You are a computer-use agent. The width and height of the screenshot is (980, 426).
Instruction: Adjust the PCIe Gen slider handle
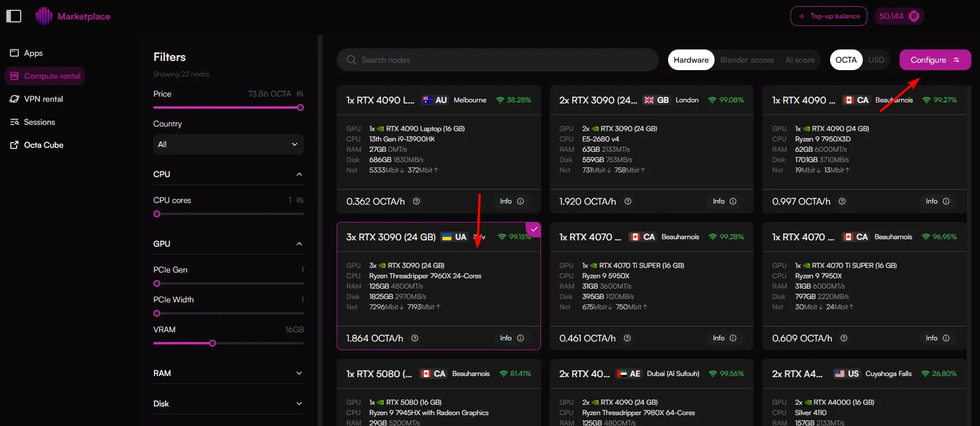pos(157,283)
